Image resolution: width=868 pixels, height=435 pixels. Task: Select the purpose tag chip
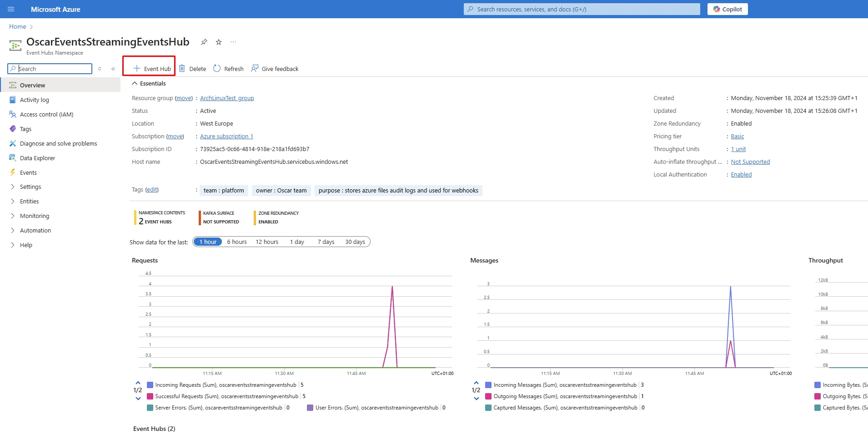[398, 190]
